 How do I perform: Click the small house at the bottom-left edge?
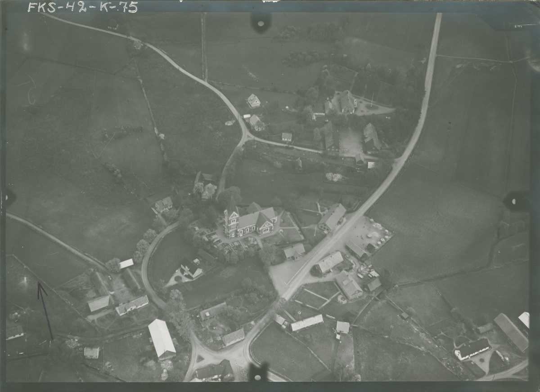[15, 332]
